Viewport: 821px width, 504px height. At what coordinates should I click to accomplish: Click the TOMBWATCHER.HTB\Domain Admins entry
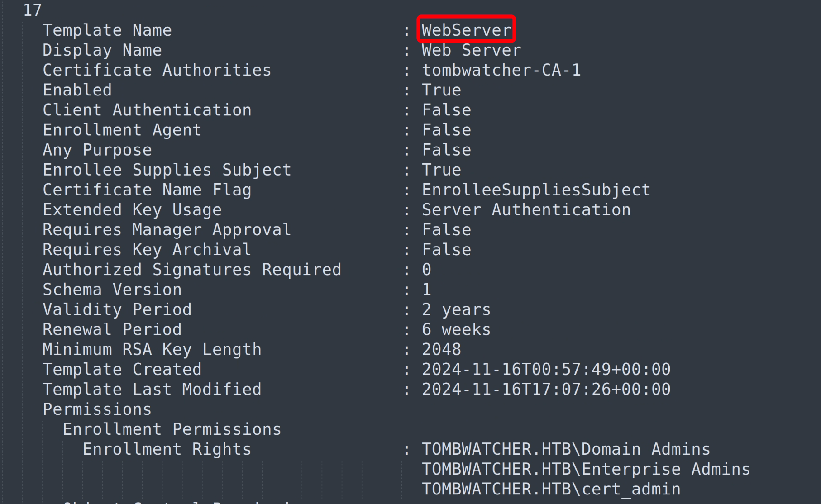click(x=566, y=449)
